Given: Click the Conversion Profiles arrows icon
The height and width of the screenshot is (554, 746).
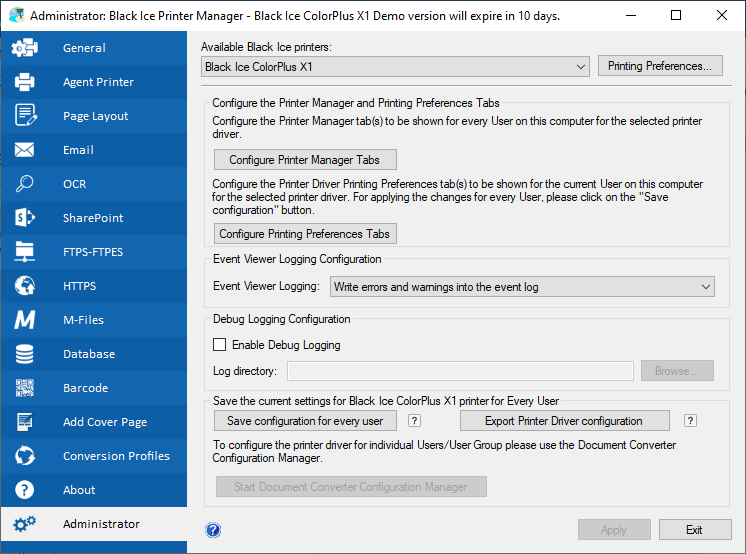Looking at the screenshot, I should coord(25,455).
